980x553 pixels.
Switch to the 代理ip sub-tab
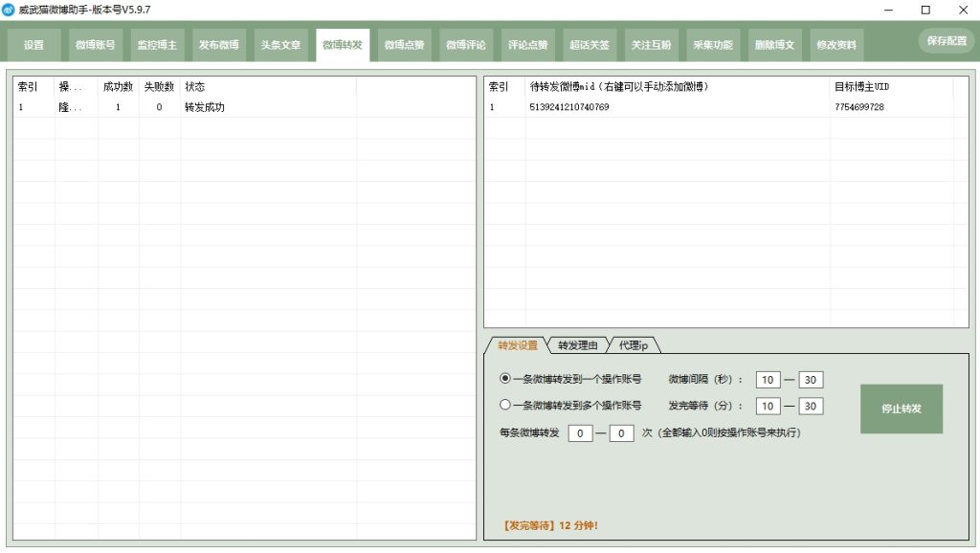pos(634,345)
